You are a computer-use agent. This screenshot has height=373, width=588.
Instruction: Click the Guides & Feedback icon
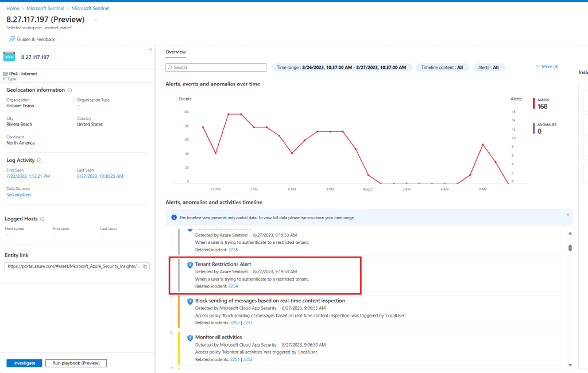(12, 40)
